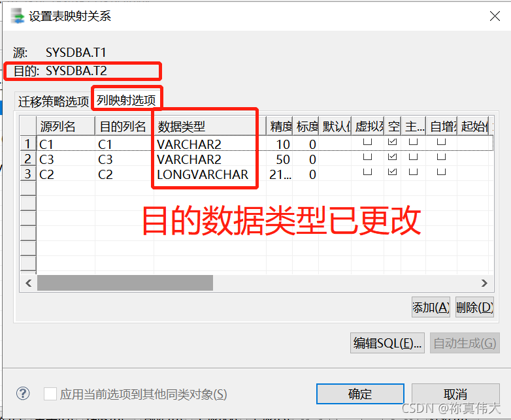Viewport: 511px width, 420px height.
Task: Click the 精度 column header
Action: coord(280,126)
